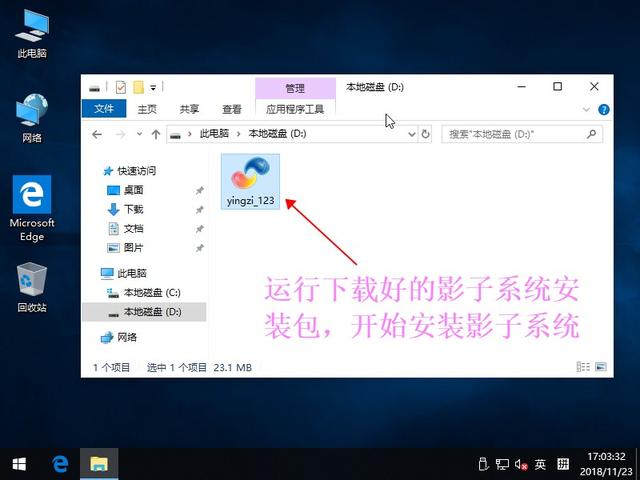Go forward with the Forward arrow
Image resolution: width=640 pixels, height=480 pixels.
click(x=121, y=134)
